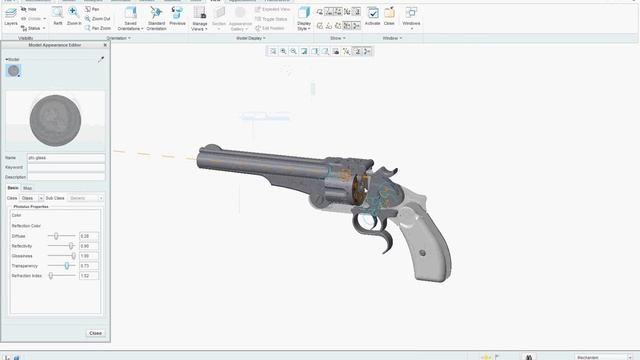The image size is (640, 360).
Task: Open the selection filter dropdown in status bar
Action: [x=604, y=357]
